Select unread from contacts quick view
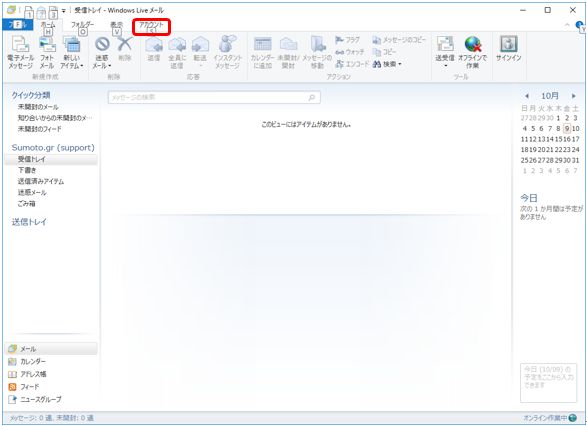Viewport: 587px width, 426px height. [55, 118]
